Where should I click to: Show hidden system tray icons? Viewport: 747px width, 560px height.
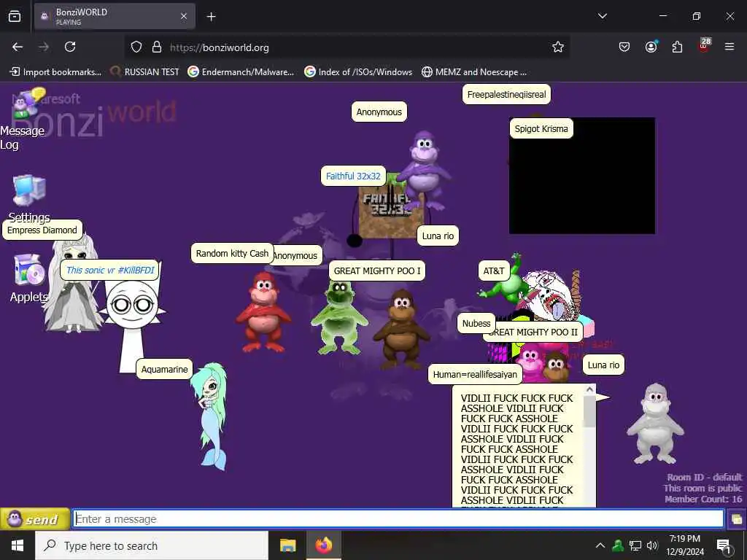click(x=600, y=545)
